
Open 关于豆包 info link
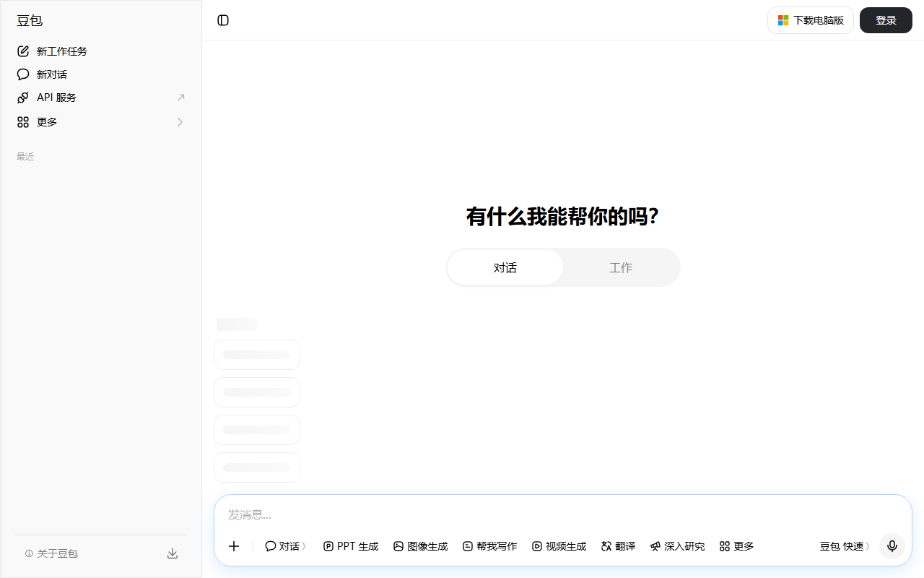point(51,553)
